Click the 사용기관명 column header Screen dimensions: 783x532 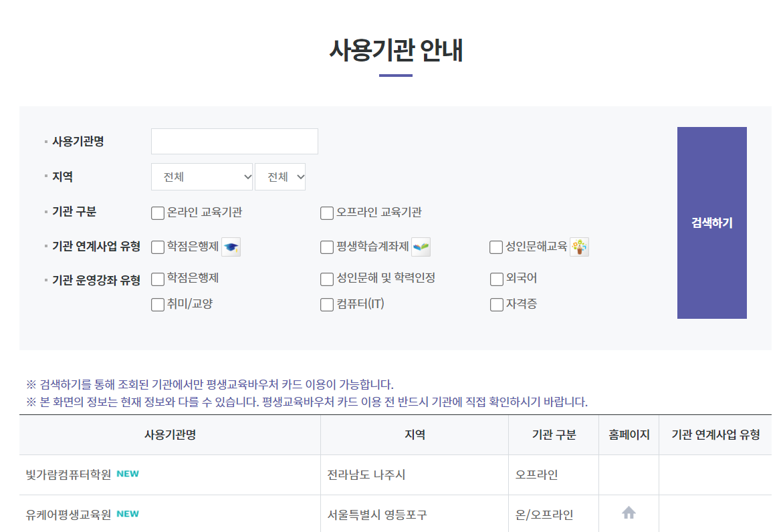tap(170, 434)
